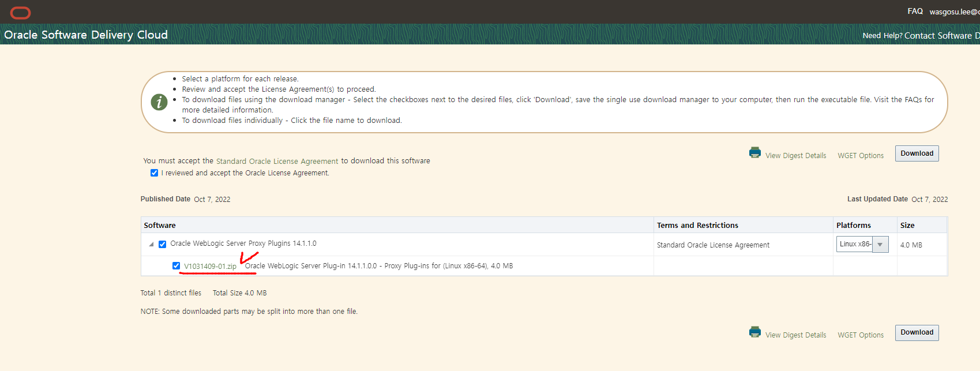This screenshot has height=371, width=980.
Task: Click the lower Download button
Action: pos(917,332)
